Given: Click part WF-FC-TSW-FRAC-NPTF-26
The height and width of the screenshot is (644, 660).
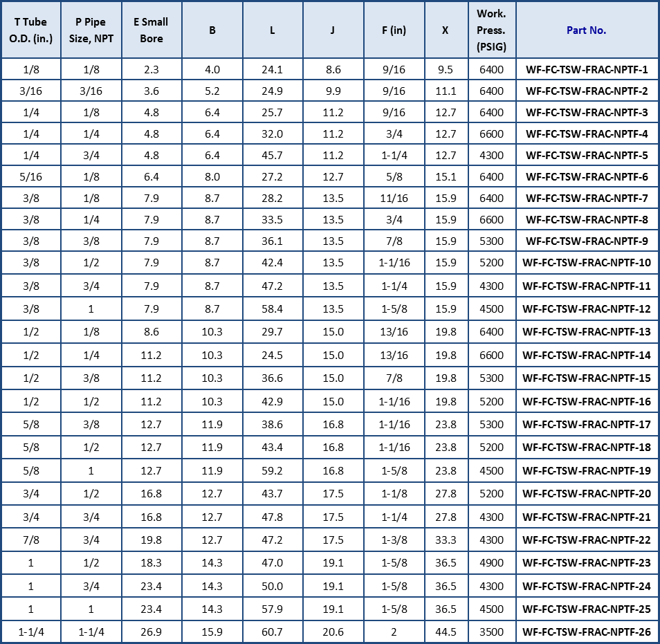Looking at the screenshot, I should pyautogui.click(x=587, y=632).
